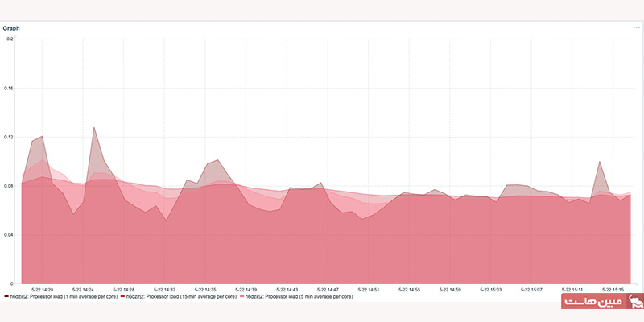Click the dark red 1 min legend color marker
The height and width of the screenshot is (322, 644).
6,296
